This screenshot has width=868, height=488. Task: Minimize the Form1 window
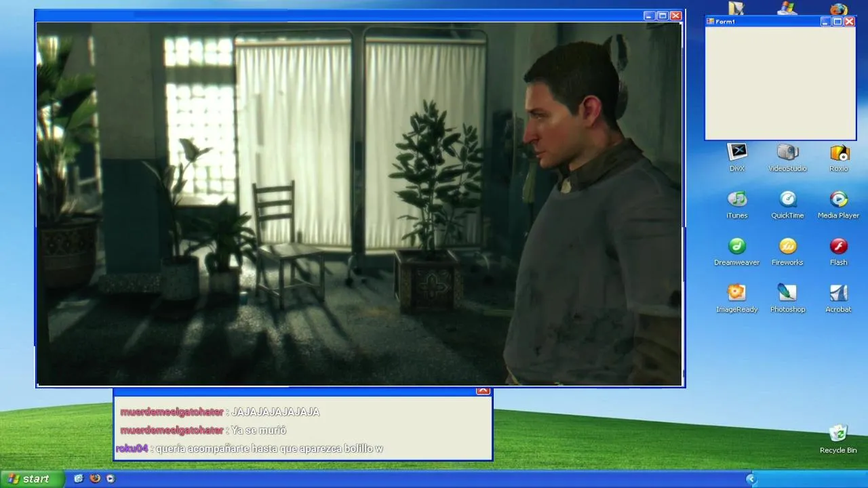[x=825, y=22]
